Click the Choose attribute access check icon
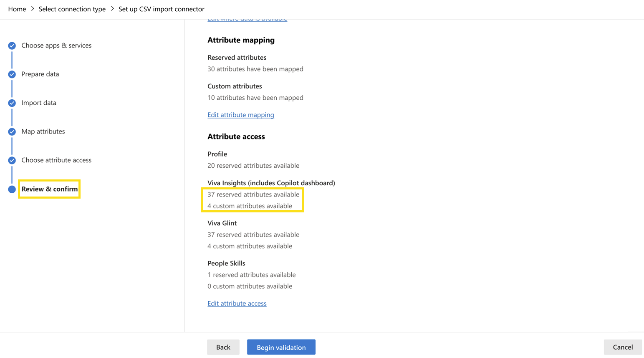 [12, 160]
